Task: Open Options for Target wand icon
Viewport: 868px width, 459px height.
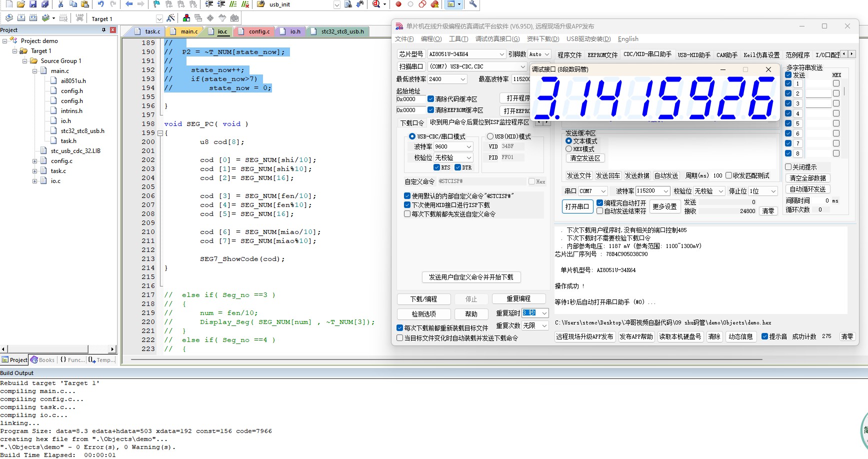Action: (171, 18)
